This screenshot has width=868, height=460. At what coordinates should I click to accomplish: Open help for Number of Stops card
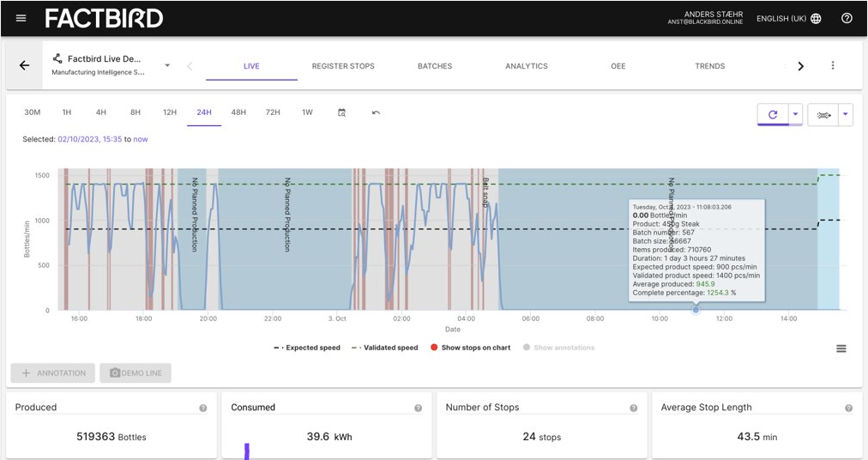click(633, 408)
